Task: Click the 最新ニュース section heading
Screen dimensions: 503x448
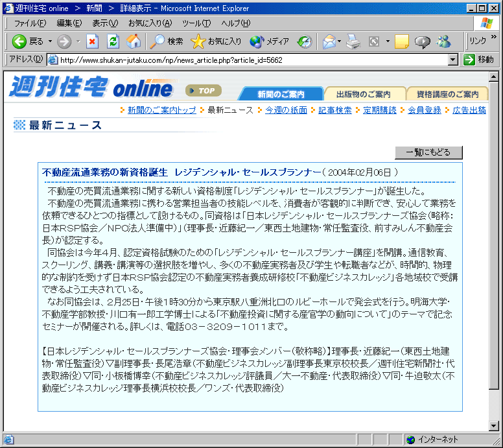Action: pos(65,125)
